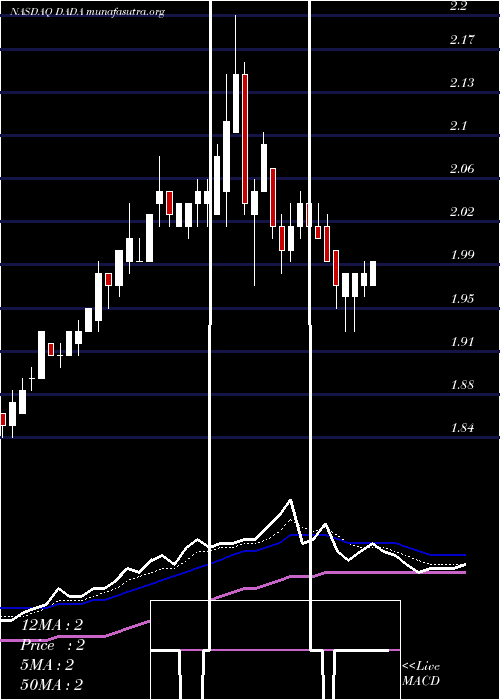Click the 1.91 price axis label
Viewport: 500px width, 700px height.
click(462, 342)
